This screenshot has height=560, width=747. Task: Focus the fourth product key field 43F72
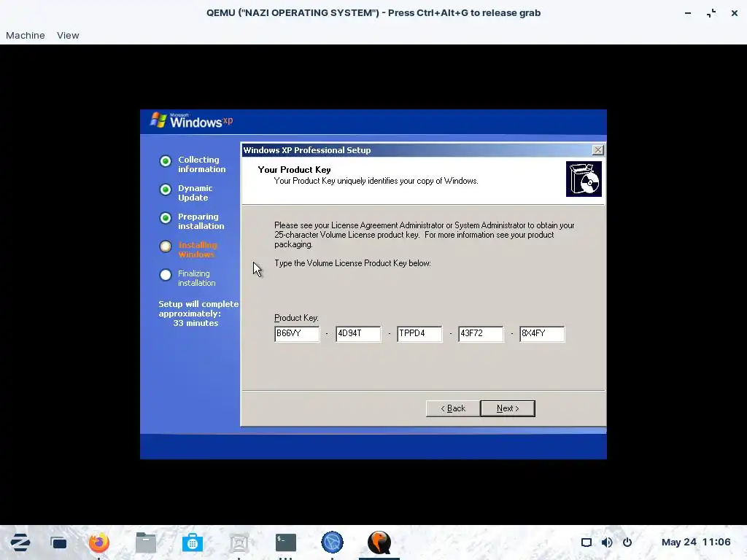[480, 333]
